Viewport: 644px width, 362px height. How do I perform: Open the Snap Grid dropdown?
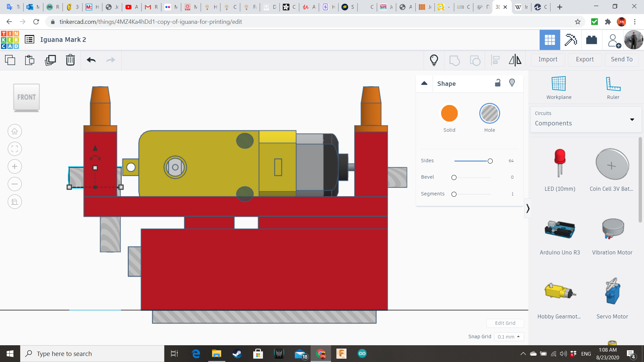[x=508, y=337]
